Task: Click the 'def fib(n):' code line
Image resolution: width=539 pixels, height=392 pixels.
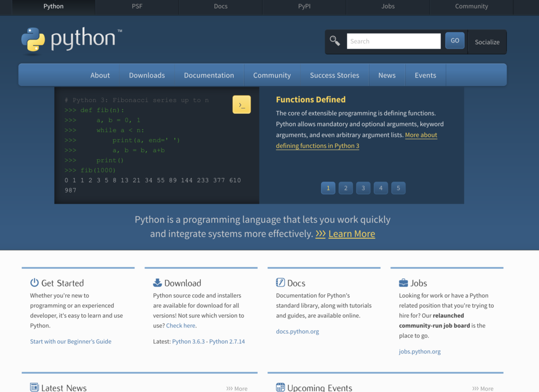Action: (x=94, y=110)
